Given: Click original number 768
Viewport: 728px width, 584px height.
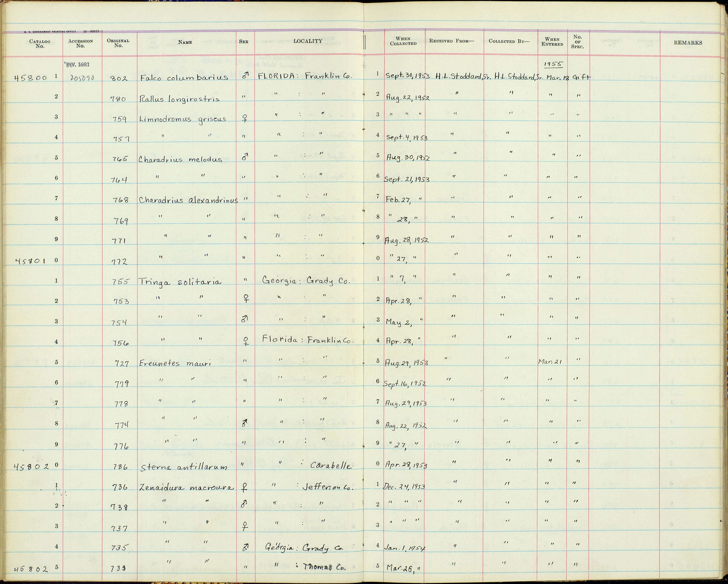Looking at the screenshot, I should (121, 200).
